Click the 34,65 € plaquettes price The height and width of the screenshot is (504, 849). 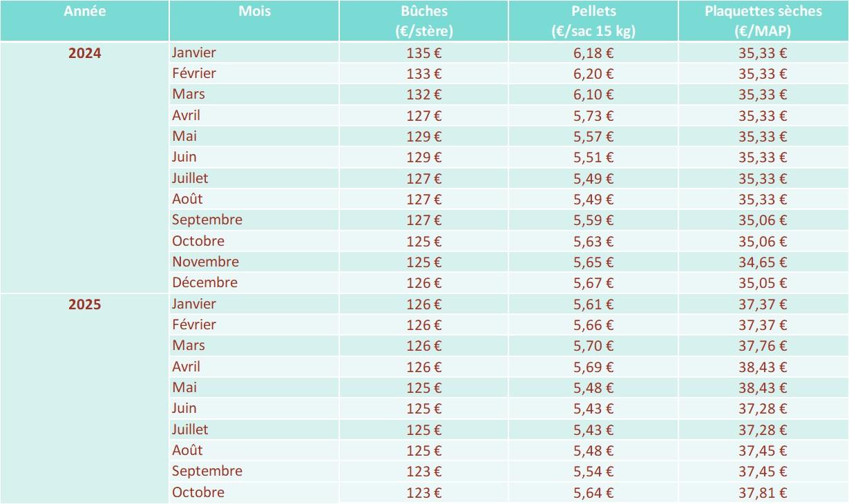click(x=763, y=262)
